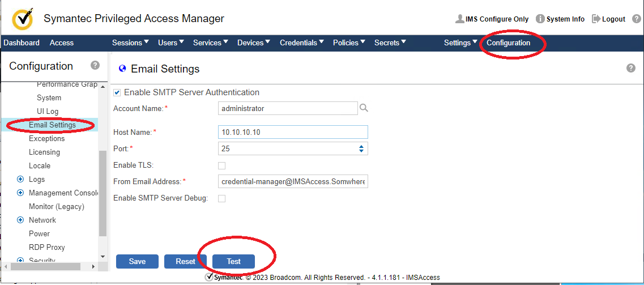Click the Reset button
644x285 pixels.
point(185,262)
